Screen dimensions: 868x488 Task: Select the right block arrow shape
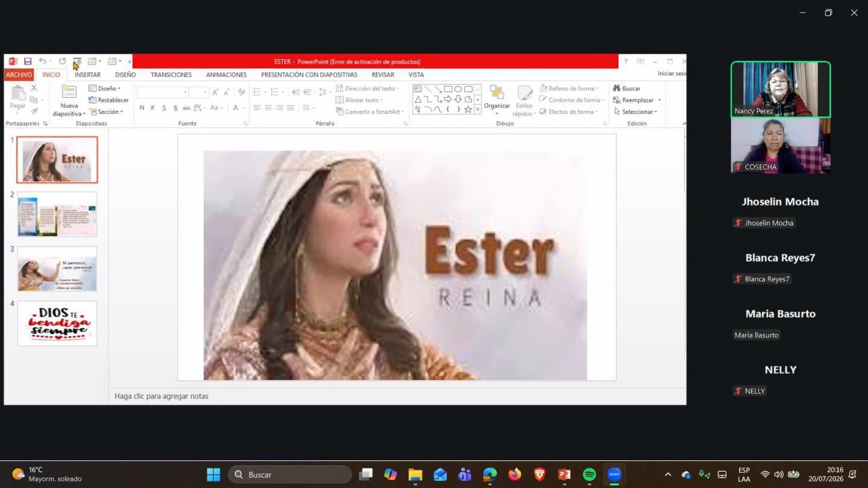[x=448, y=99]
